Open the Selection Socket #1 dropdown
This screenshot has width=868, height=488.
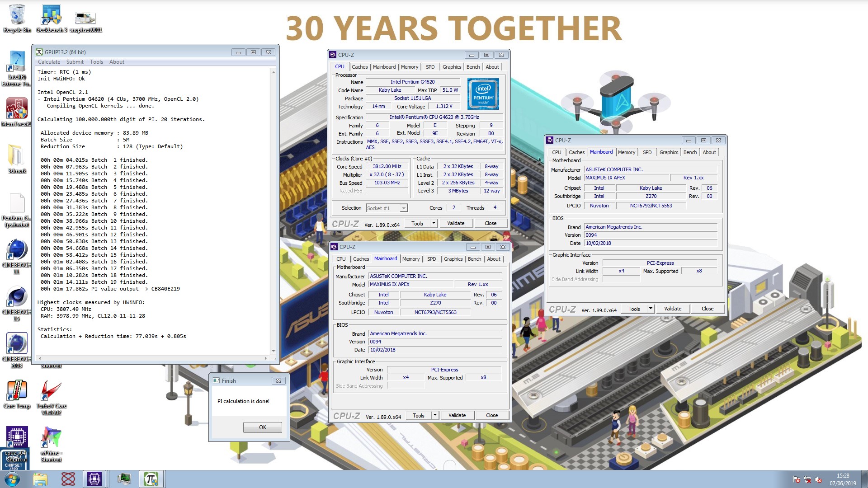(387, 208)
